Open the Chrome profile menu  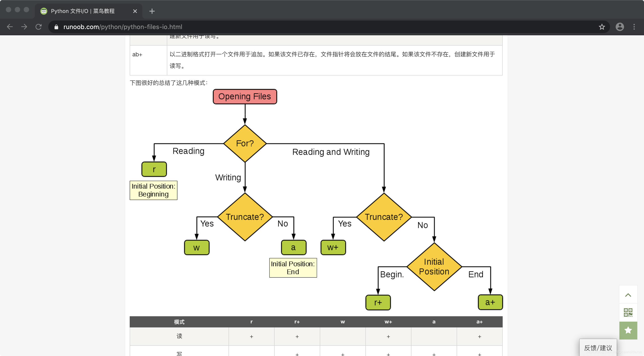tap(619, 27)
